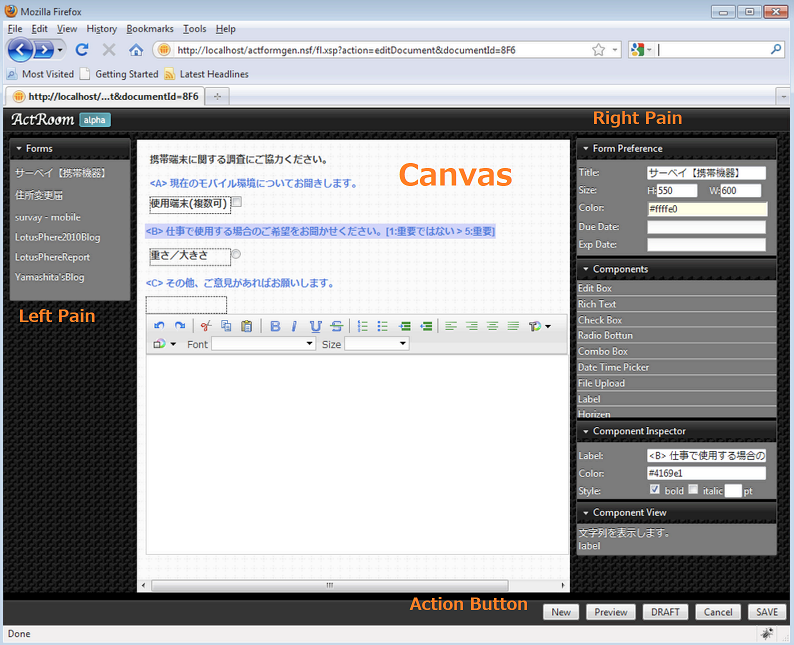Image resolution: width=794 pixels, height=645 pixels.
Task: Open the history dropdown next to Forward
Action: coord(60,50)
